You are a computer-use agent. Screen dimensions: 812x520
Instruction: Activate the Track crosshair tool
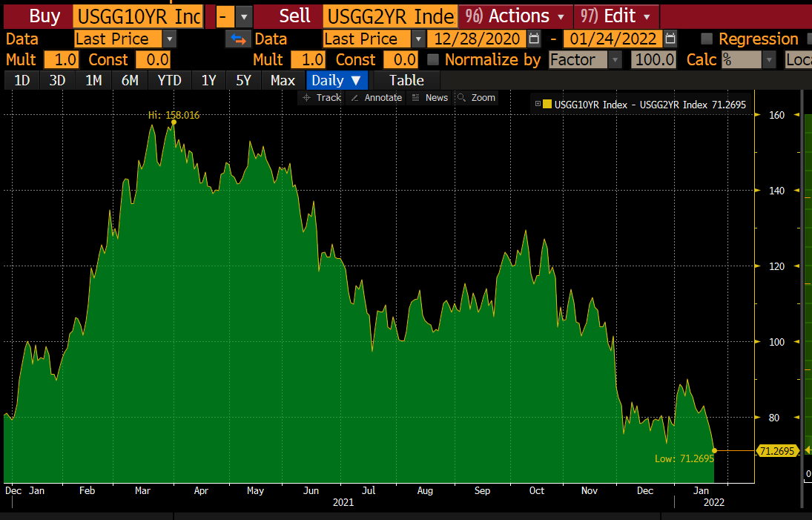coord(322,97)
